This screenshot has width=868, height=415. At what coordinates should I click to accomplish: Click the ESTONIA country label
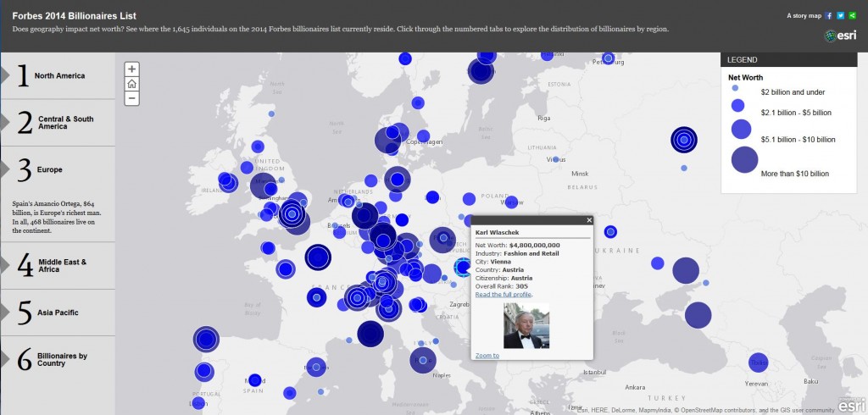tap(559, 84)
